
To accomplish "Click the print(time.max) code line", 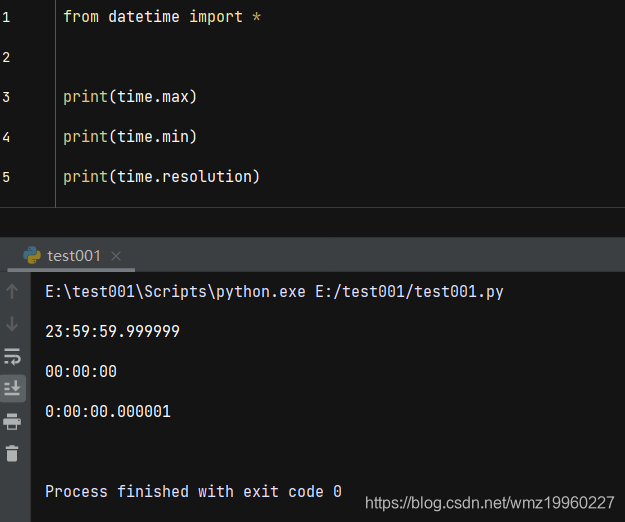I will pyautogui.click(x=130, y=97).
